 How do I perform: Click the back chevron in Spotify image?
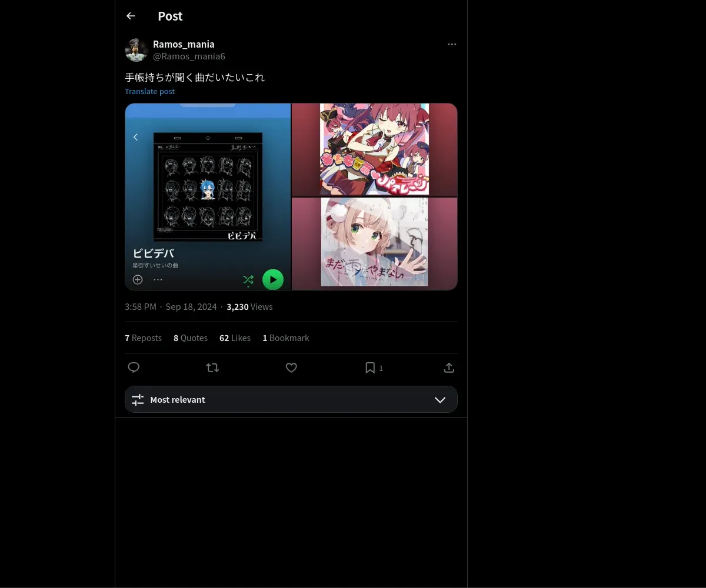135,137
